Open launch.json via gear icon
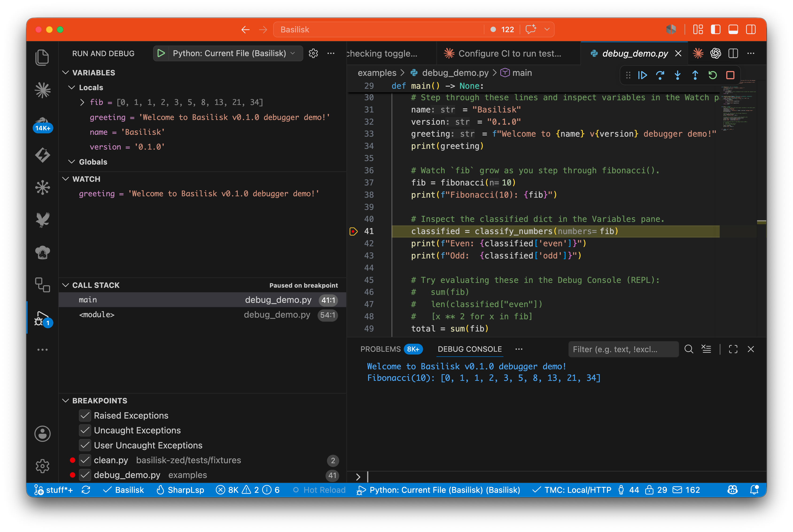The width and height of the screenshot is (793, 532). pyautogui.click(x=313, y=53)
